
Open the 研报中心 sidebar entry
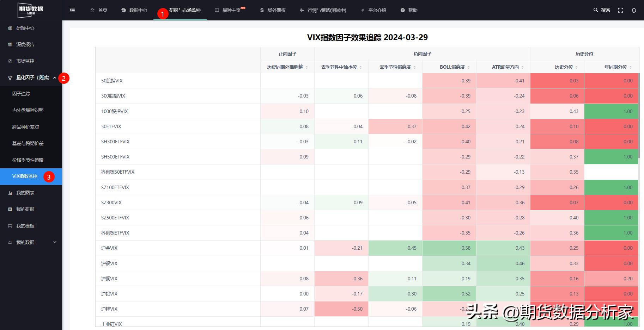[x=25, y=28]
